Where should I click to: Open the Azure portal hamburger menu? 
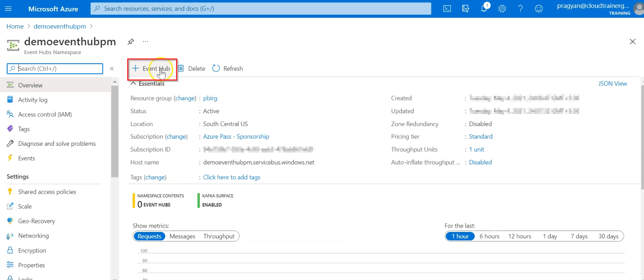point(8,8)
